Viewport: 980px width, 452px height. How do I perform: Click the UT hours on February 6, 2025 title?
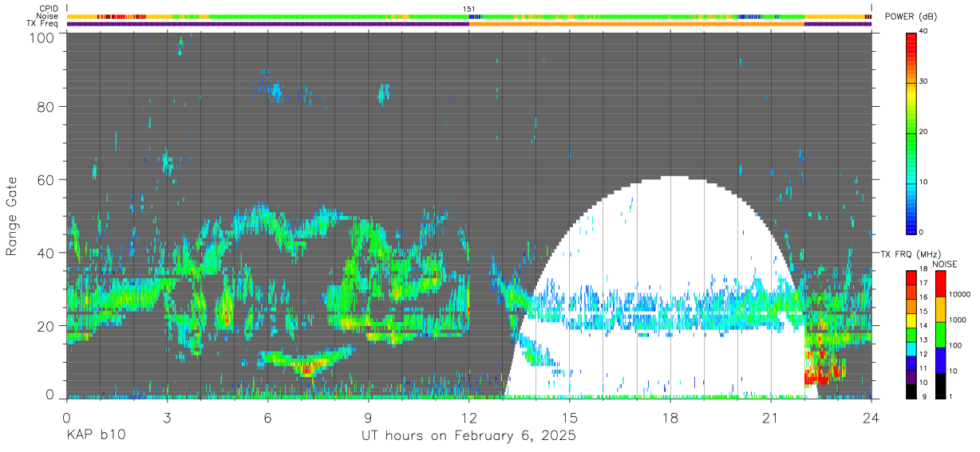tap(469, 436)
